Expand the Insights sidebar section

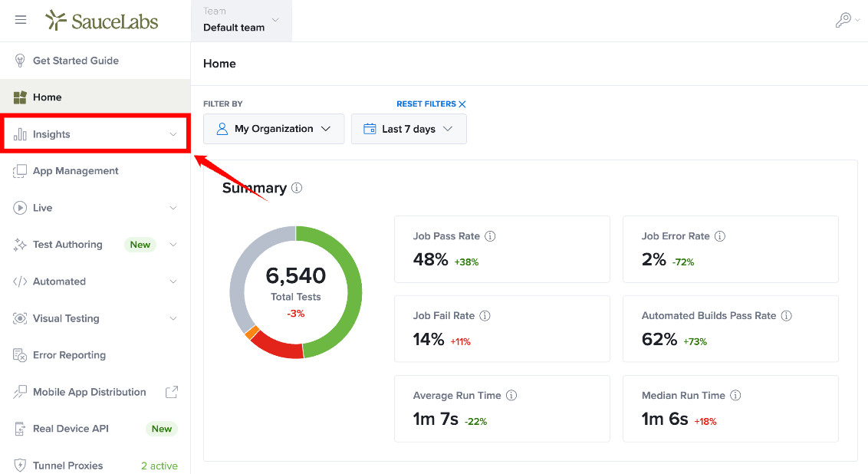95,134
